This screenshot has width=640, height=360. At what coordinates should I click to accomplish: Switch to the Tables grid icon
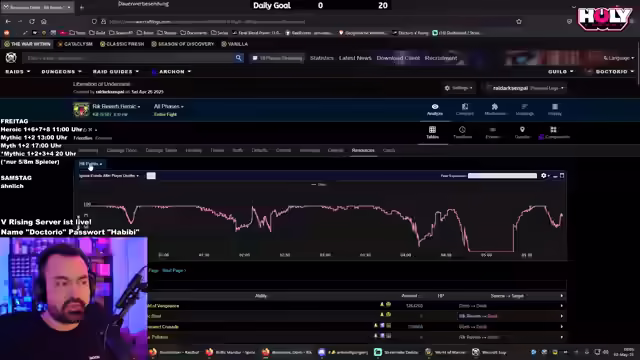[x=432, y=132]
